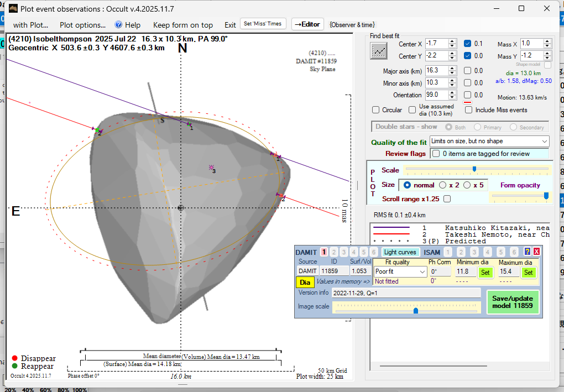
Task: Click the Set 'Miss' Times button
Action: [263, 24]
